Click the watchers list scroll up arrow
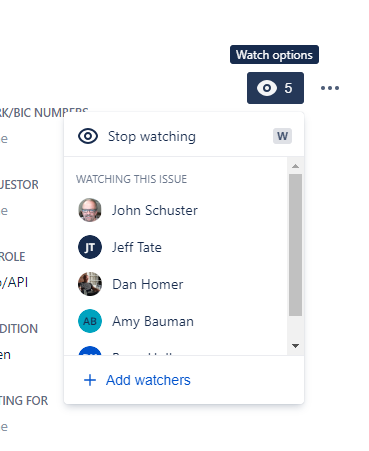This screenshot has width=369, height=451. point(295,166)
